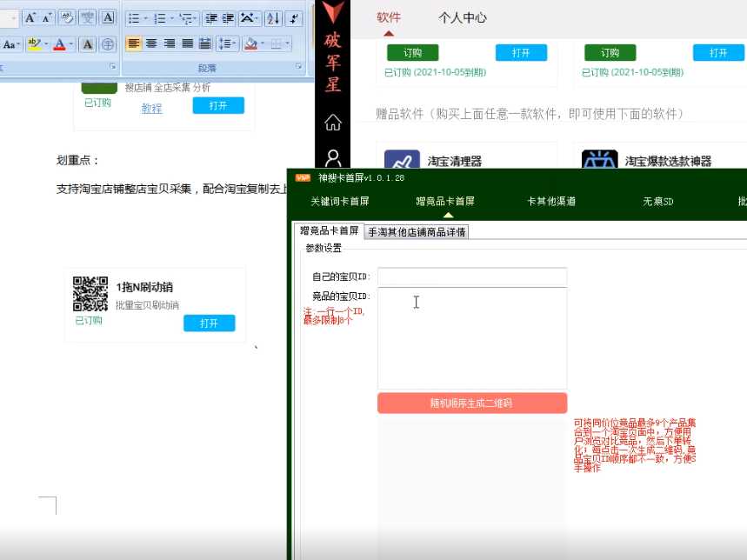The height and width of the screenshot is (560, 747).
Task: Switch to the 个人中心 tab
Action: pos(462,18)
